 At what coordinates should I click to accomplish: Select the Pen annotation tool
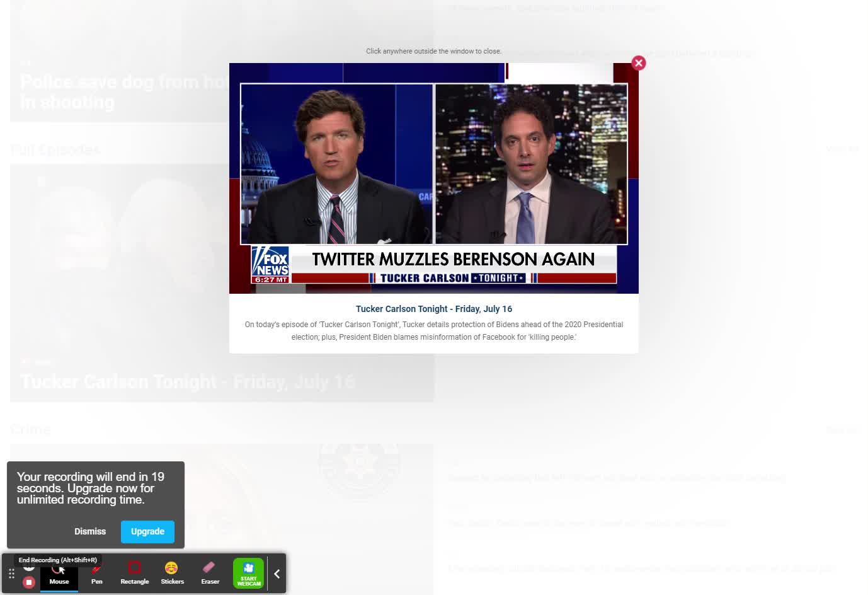[96, 574]
